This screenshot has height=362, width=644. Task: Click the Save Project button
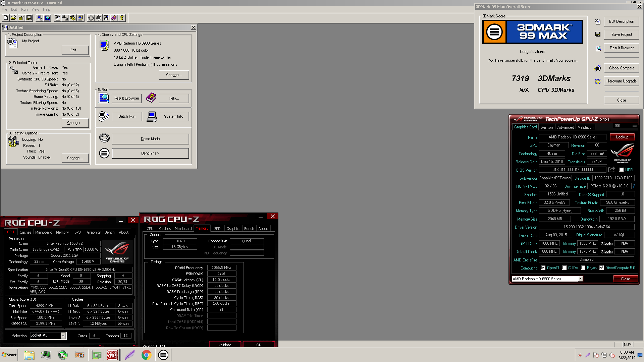622,35
